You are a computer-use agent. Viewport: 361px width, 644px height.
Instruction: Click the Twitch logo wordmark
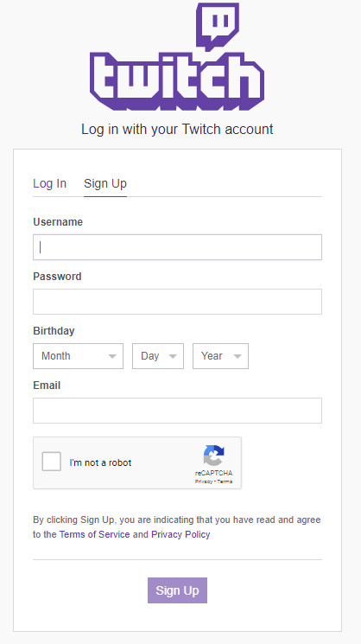[x=177, y=81]
